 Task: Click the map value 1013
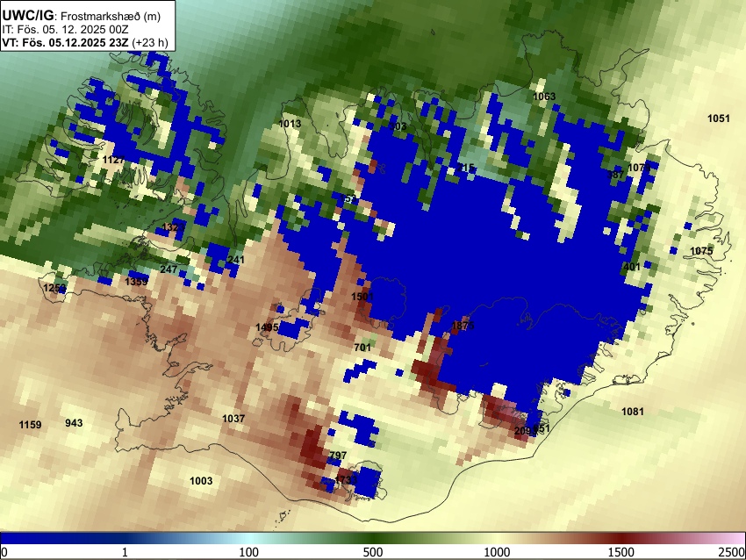290,124
